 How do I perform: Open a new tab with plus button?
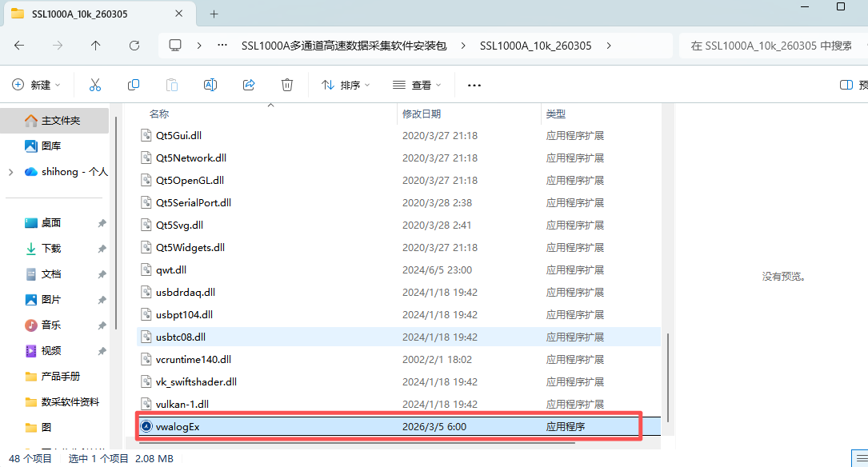214,14
